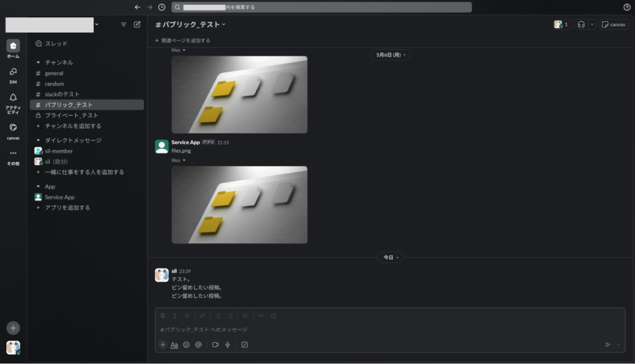The image size is (635, 364).
Task: Toggle text formatting with the Aa button
Action: click(x=174, y=345)
